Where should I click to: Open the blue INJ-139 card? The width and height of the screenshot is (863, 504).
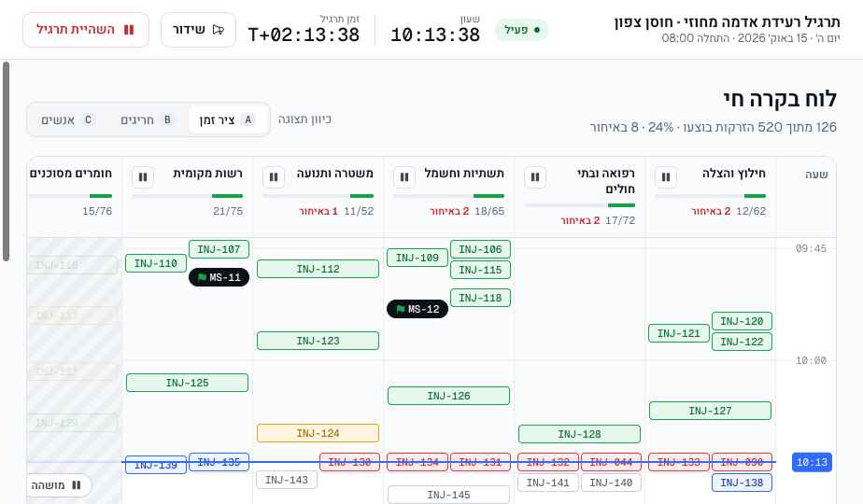[x=156, y=465]
